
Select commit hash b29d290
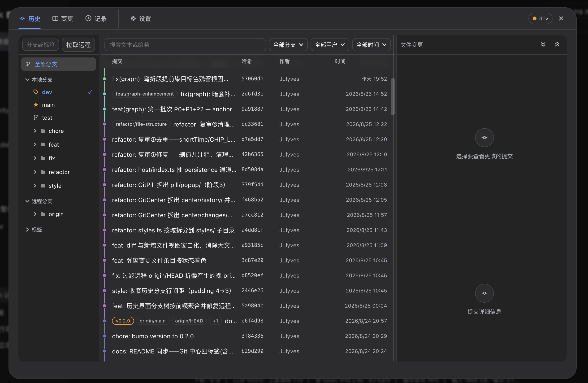(252, 351)
